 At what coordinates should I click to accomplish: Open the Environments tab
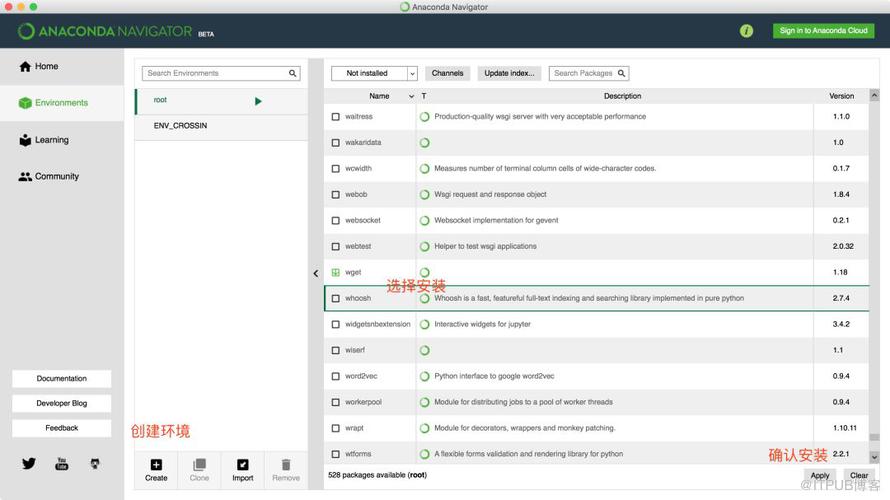[62, 103]
